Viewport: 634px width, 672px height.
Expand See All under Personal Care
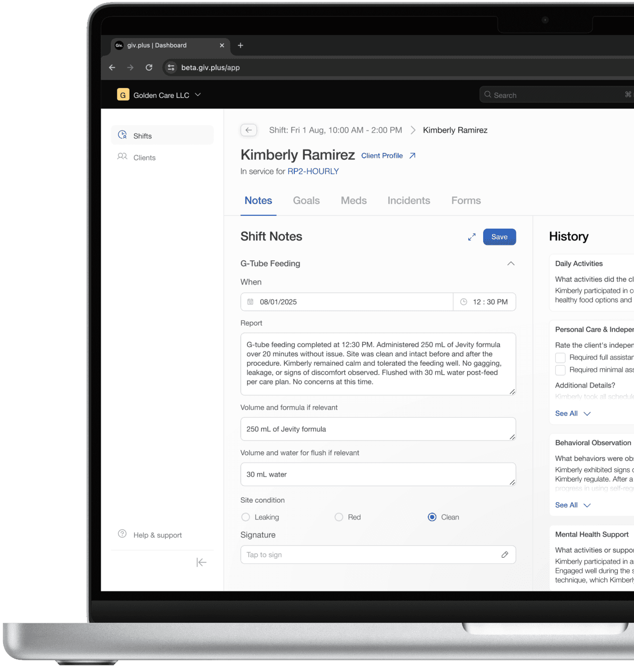pos(573,413)
